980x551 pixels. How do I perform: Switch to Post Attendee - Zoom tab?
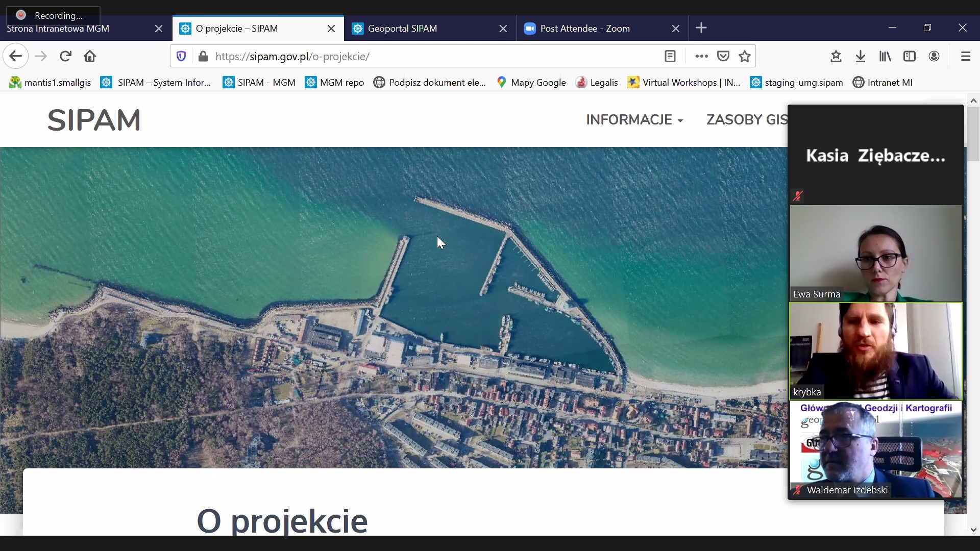[585, 29]
